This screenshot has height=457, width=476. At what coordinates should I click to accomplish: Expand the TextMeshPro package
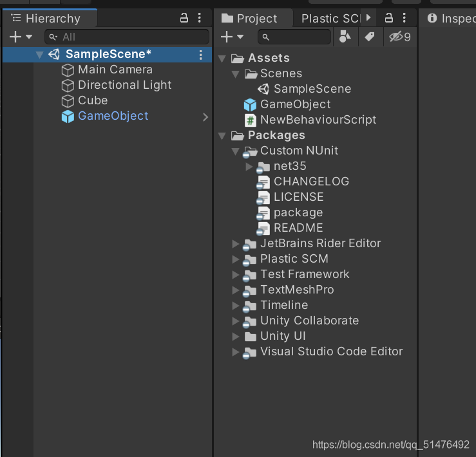(x=236, y=290)
